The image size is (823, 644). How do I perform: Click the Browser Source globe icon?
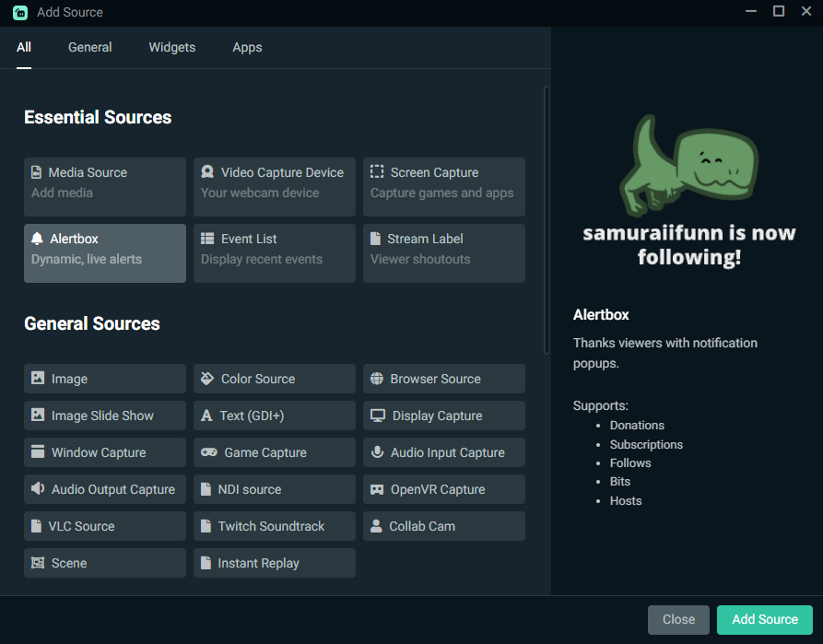[x=377, y=379]
